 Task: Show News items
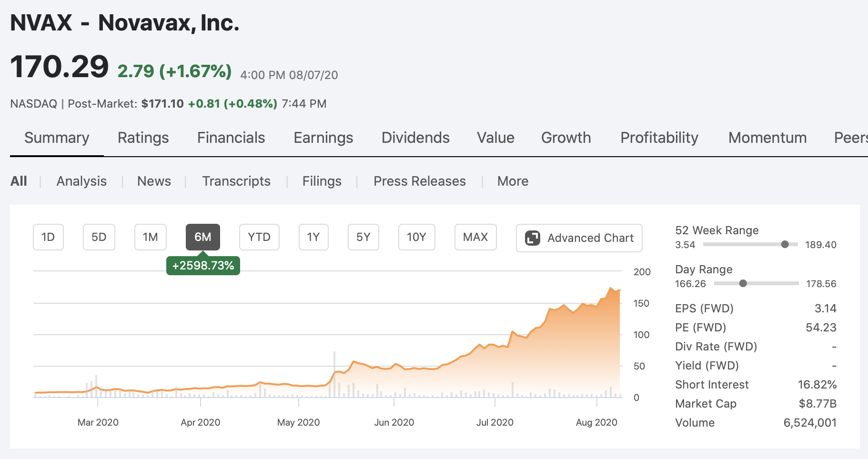tap(154, 181)
